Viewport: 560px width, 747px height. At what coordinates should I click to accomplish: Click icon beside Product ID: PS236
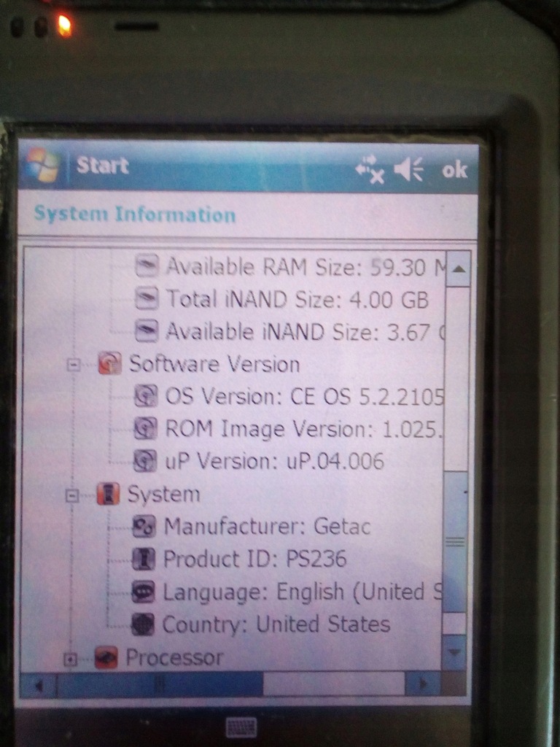(144, 559)
